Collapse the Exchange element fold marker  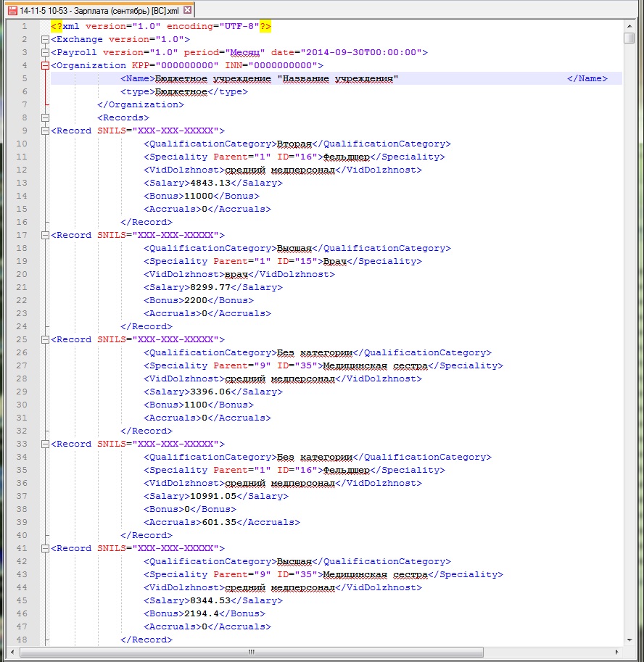[46, 39]
